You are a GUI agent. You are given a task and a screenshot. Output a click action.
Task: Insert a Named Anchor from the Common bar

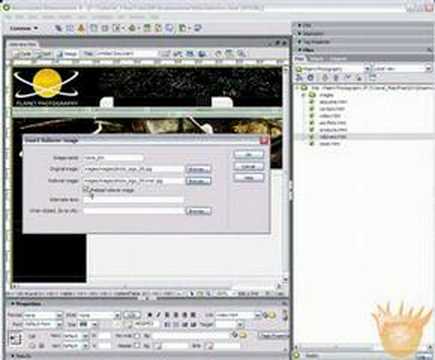pyautogui.click(x=81, y=28)
